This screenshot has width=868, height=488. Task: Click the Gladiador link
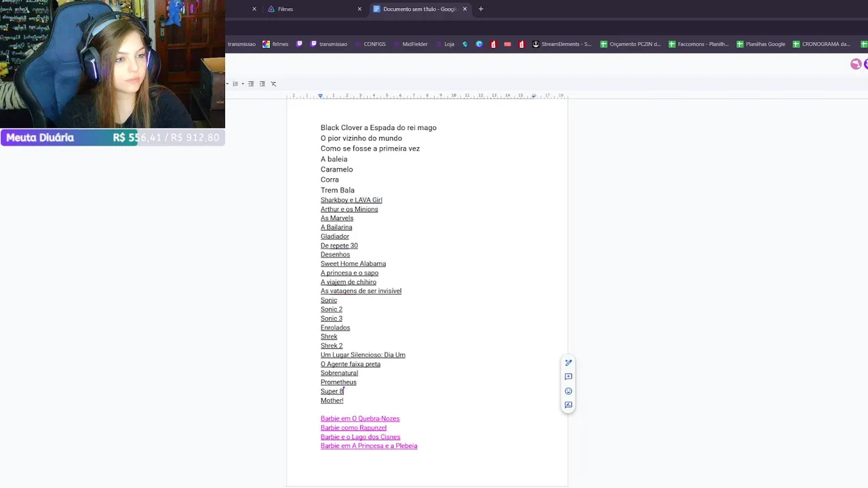(335, 237)
